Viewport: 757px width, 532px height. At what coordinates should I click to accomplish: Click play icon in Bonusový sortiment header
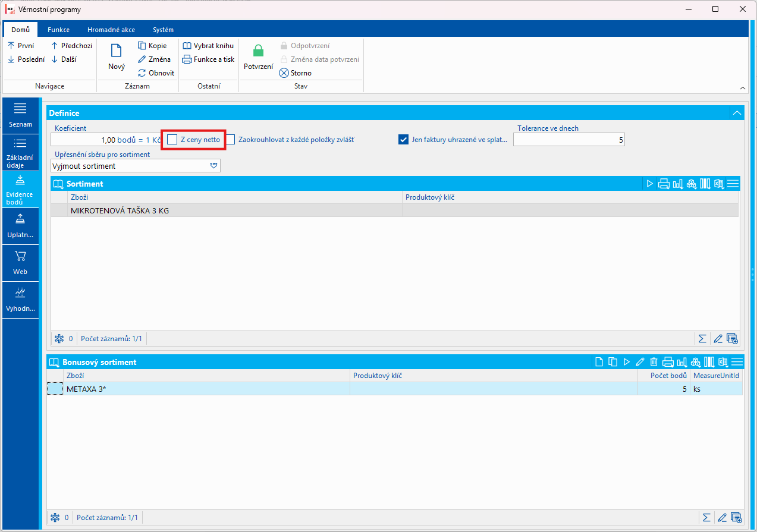[626, 361]
